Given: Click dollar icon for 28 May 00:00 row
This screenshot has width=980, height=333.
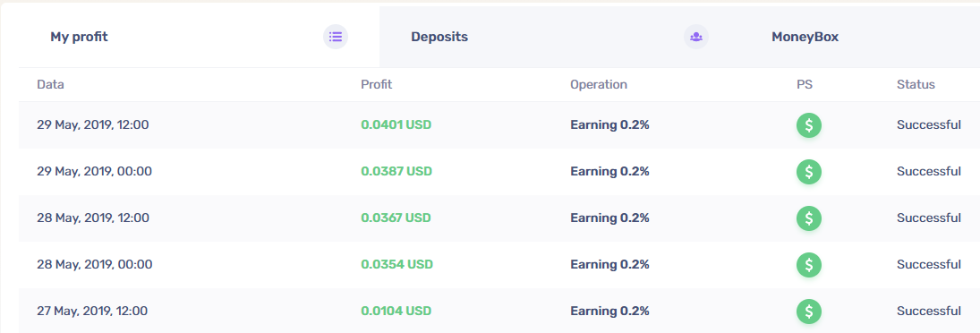Looking at the screenshot, I should coord(809,265).
